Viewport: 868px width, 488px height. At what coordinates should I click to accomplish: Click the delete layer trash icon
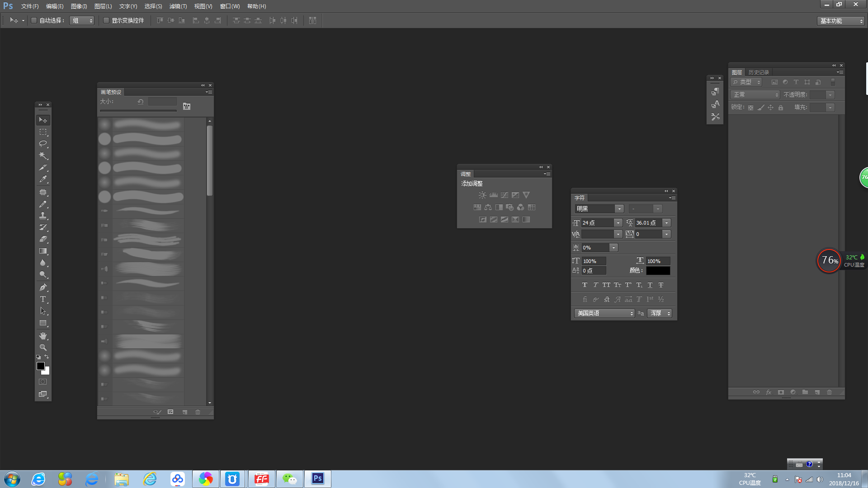pos(829,392)
